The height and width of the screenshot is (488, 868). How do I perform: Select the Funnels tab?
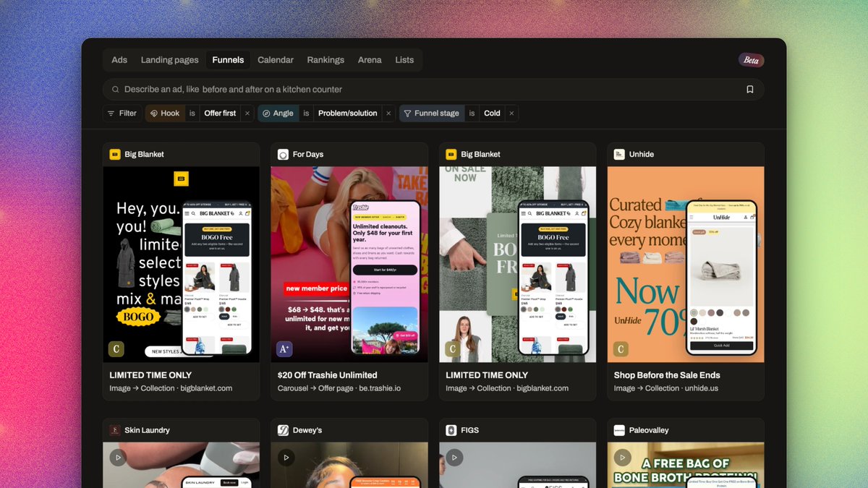228,60
